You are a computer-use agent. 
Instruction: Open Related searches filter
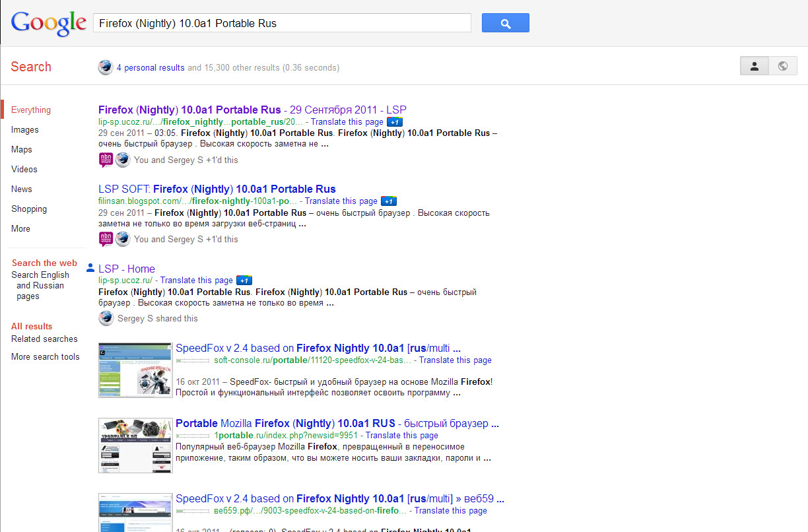point(44,339)
